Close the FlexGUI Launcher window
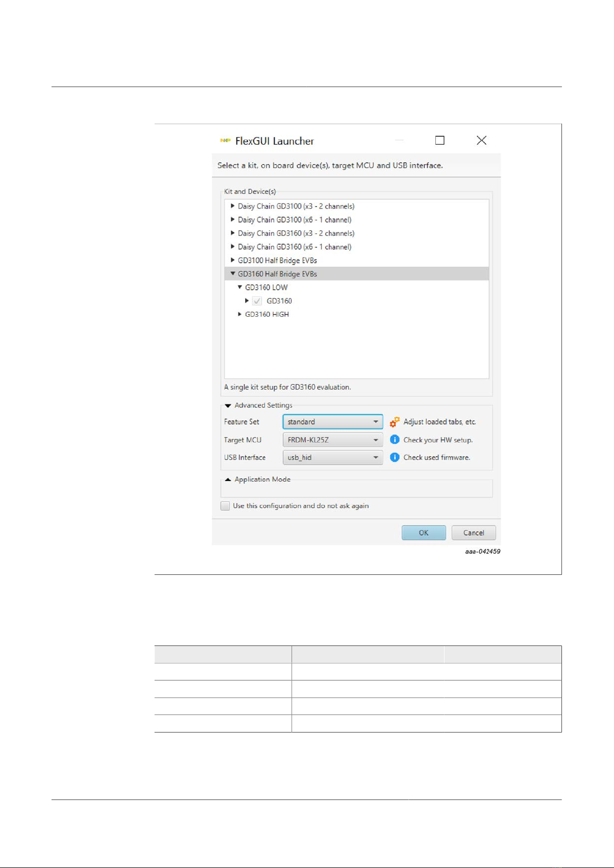 (x=482, y=140)
